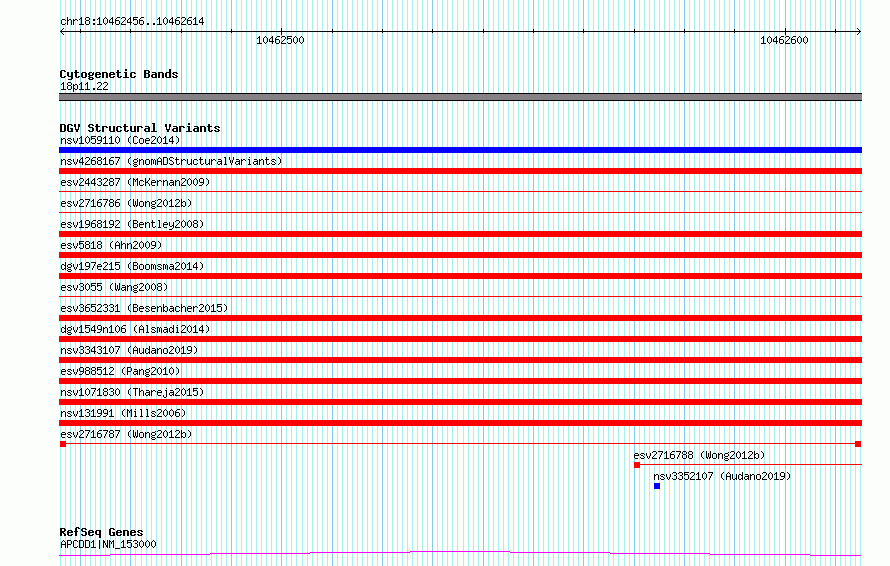The image size is (890, 566).
Task: Select the DGV Structural Variants track heading
Action: pyautogui.click(x=140, y=128)
